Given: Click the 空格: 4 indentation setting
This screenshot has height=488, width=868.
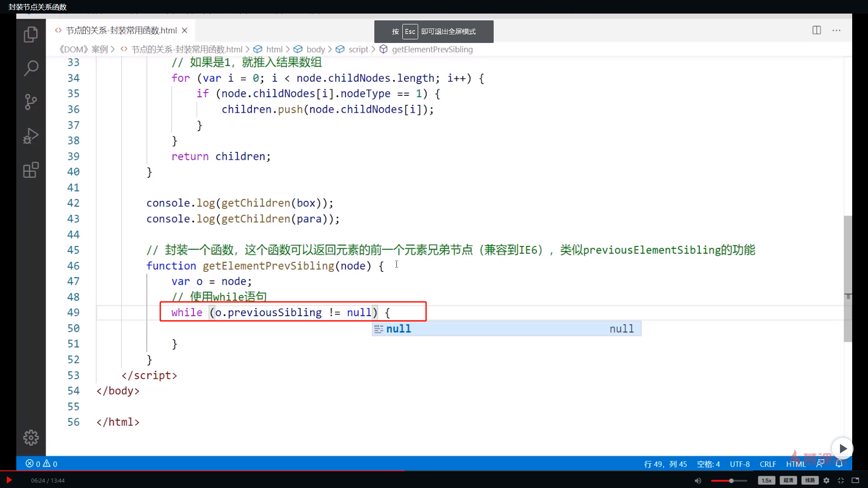Looking at the screenshot, I should tap(708, 464).
